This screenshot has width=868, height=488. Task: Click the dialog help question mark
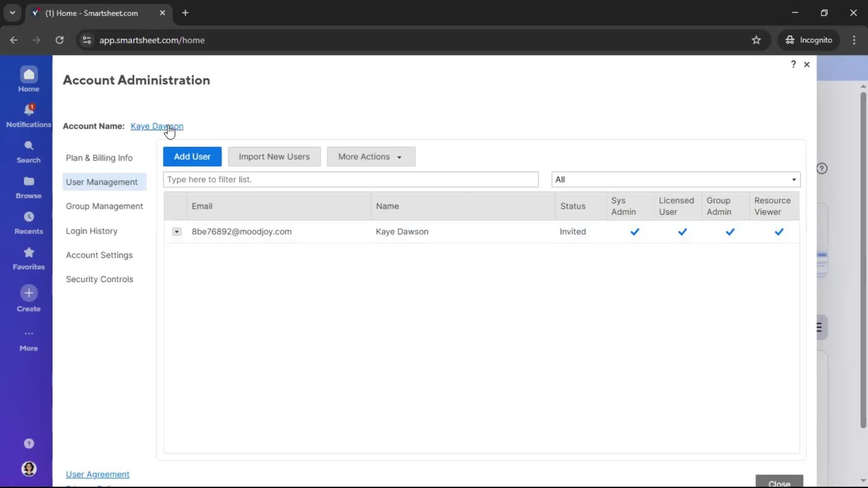click(793, 64)
